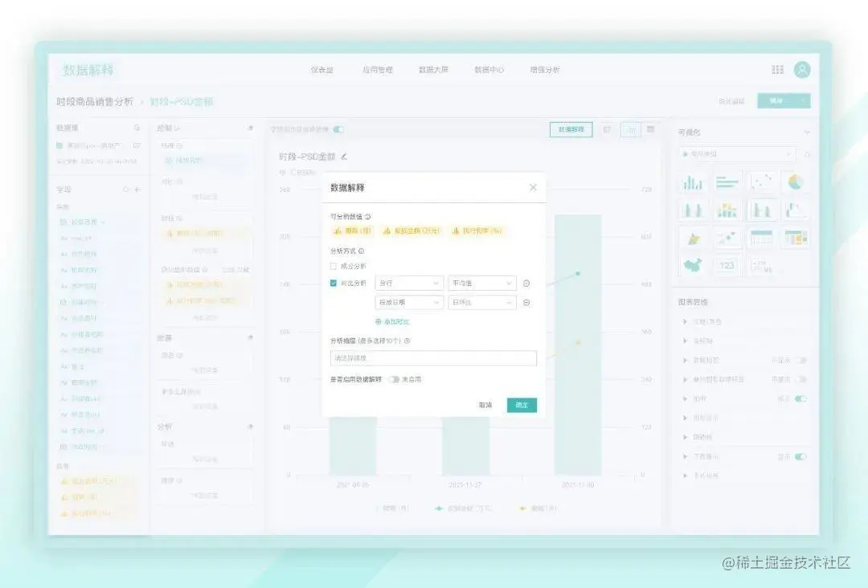Check the 成分分析 checkbox

334,266
